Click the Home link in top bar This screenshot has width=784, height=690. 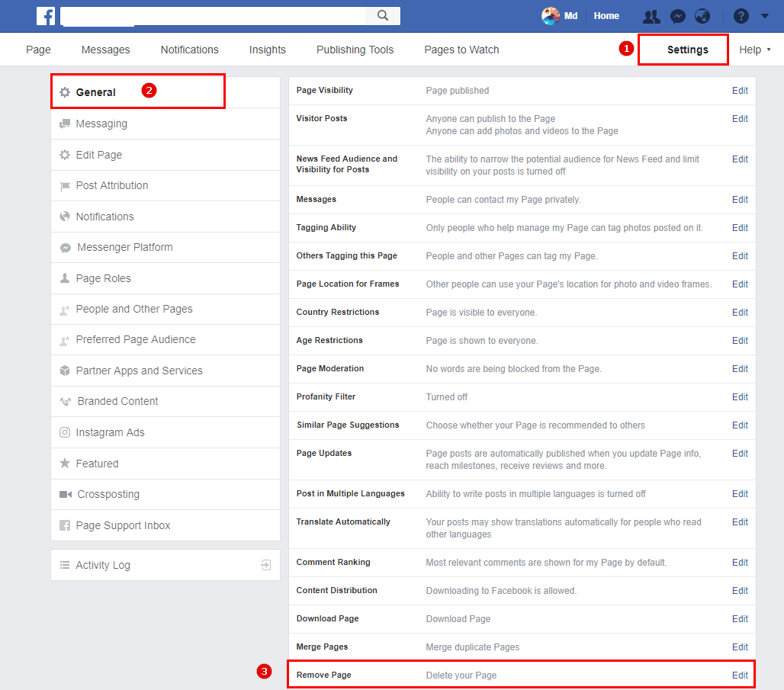[x=606, y=16]
